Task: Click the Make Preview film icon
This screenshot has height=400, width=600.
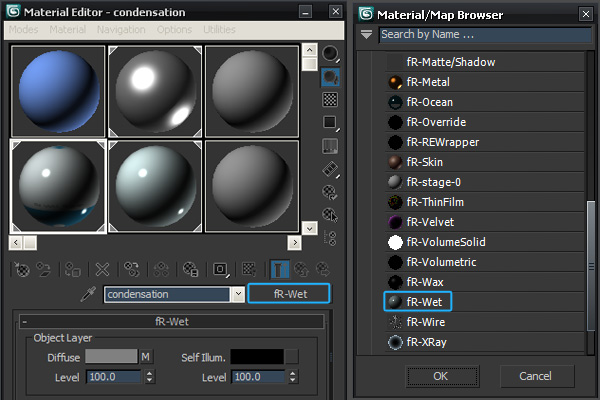Action: 330,169
